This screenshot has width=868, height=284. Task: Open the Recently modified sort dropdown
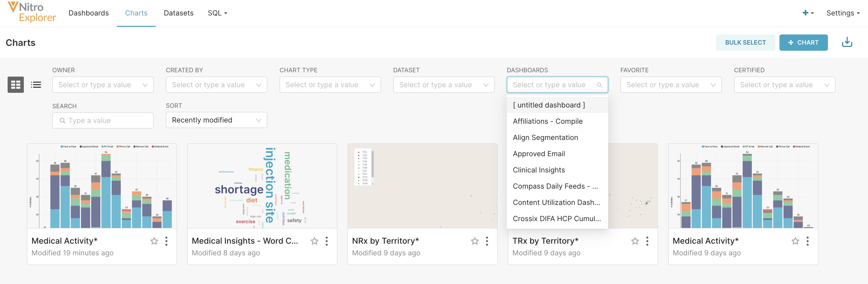[216, 120]
